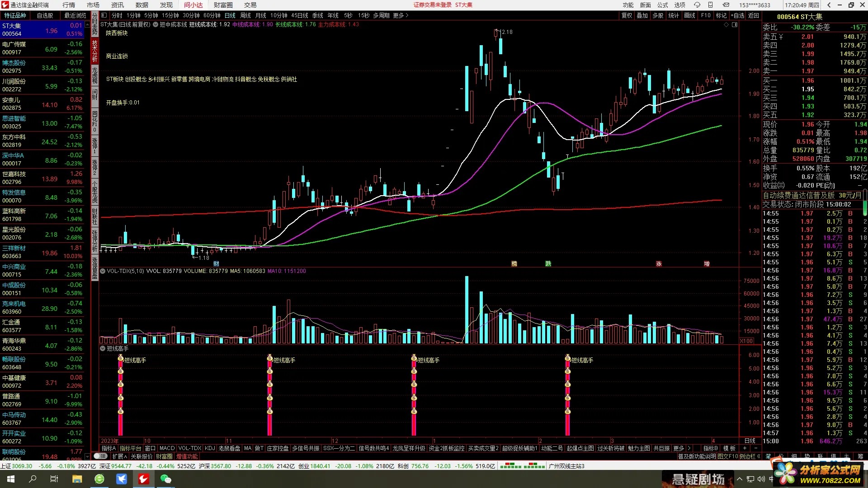Select the KDJ indicator tab
This screenshot has height=488, width=868.
[x=210, y=448]
